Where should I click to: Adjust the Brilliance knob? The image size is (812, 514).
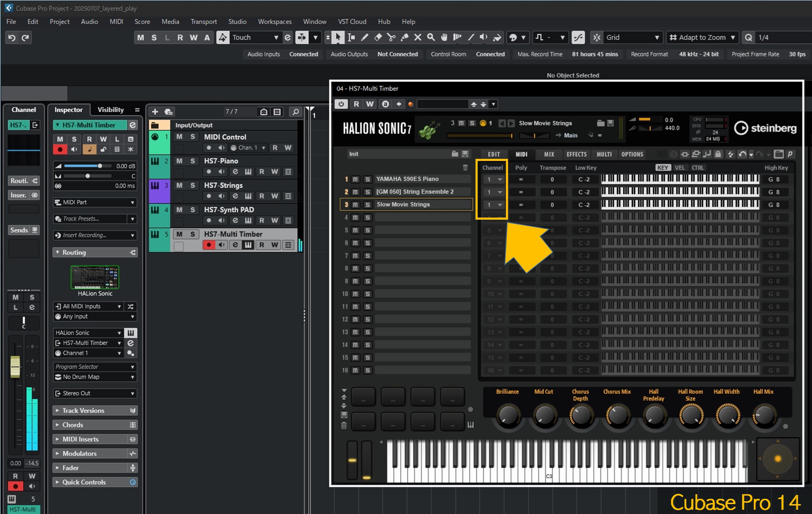pyautogui.click(x=508, y=416)
